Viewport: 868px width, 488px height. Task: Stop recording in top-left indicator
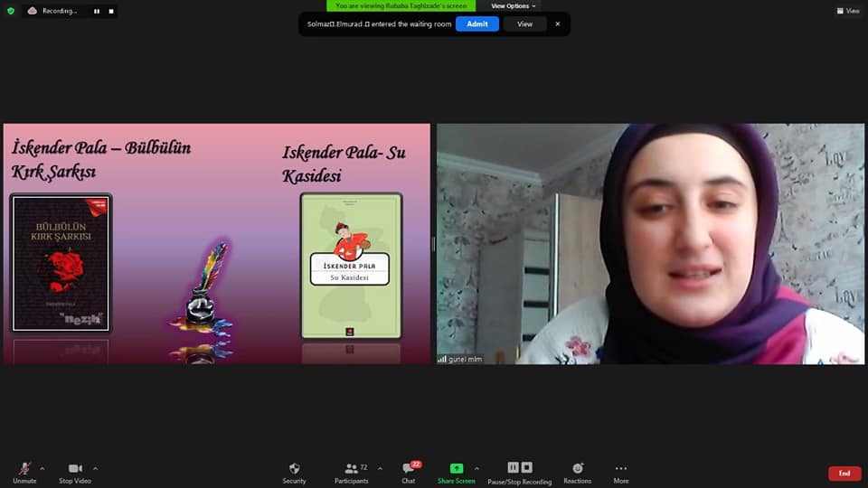tap(111, 11)
